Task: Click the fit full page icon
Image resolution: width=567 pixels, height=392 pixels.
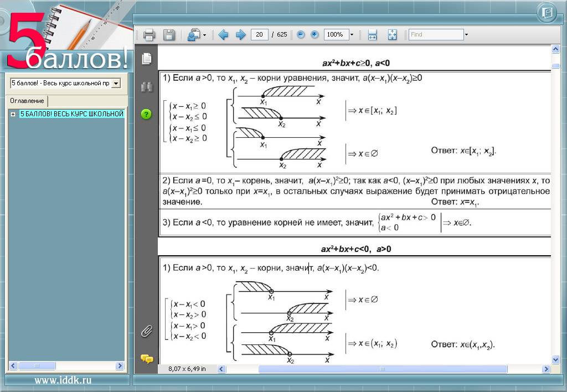Action: 392,35
